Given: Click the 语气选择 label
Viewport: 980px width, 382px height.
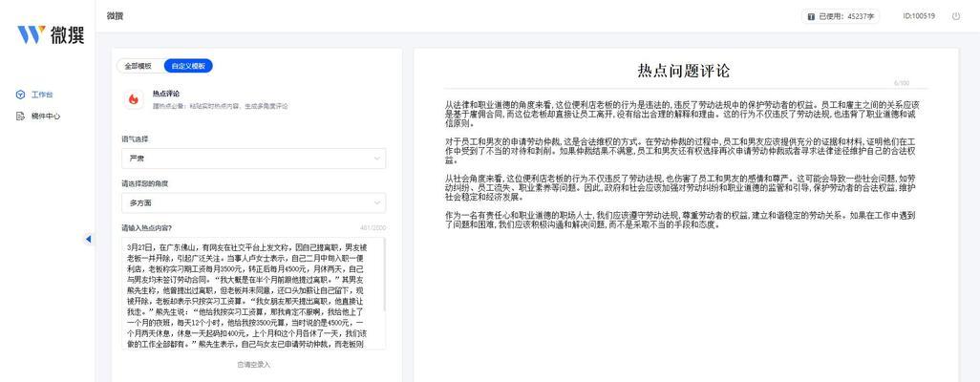Looking at the screenshot, I should click(135, 138).
